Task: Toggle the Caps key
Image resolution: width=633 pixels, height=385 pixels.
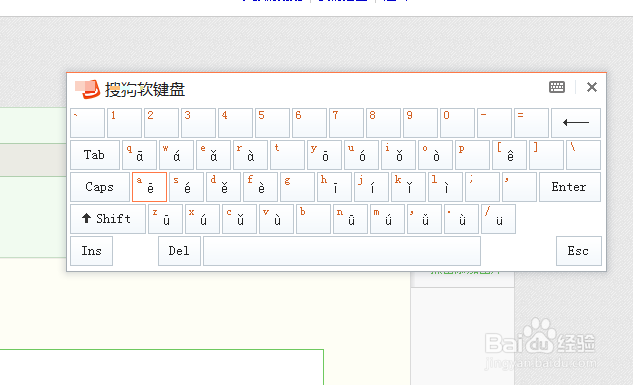Action: 100,187
